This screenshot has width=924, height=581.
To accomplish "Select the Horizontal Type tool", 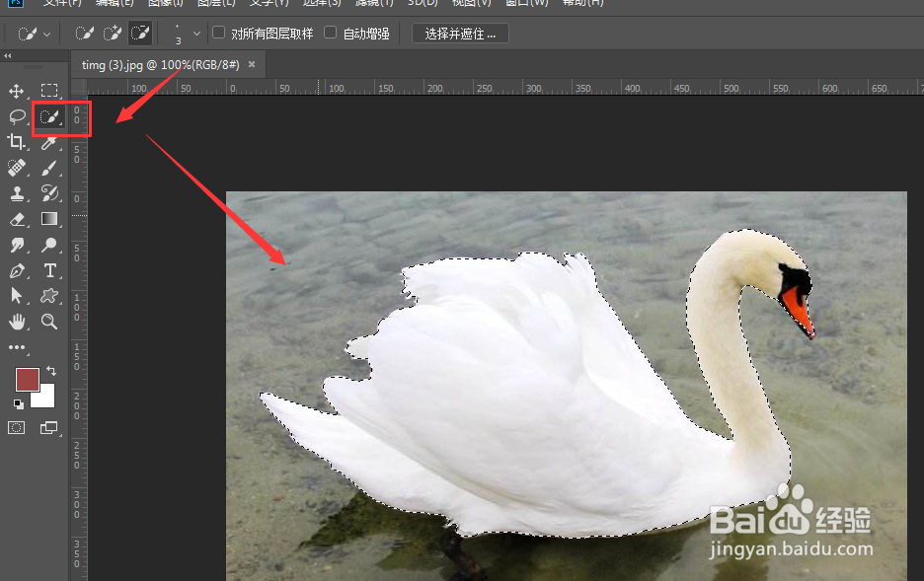I will pyautogui.click(x=49, y=270).
